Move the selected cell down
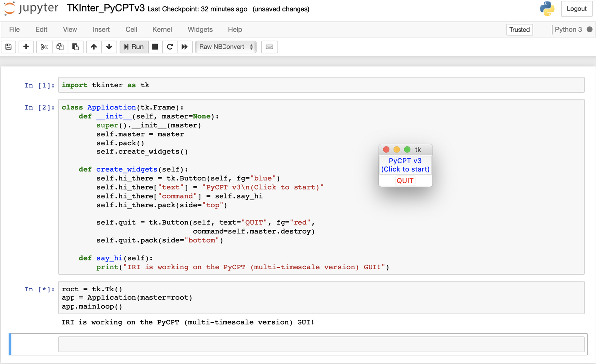The height and width of the screenshot is (364, 596). coord(109,47)
